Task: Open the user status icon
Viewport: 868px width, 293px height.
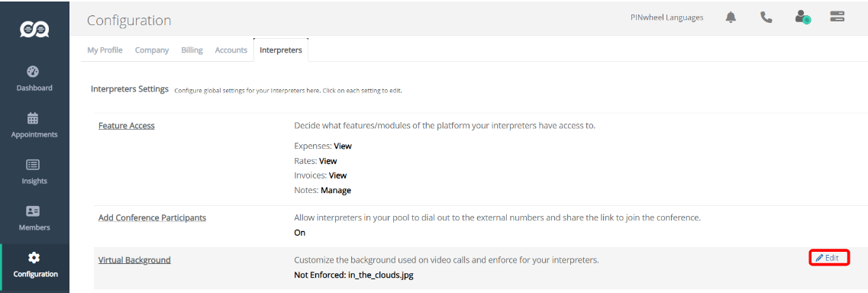Action: pos(802,18)
